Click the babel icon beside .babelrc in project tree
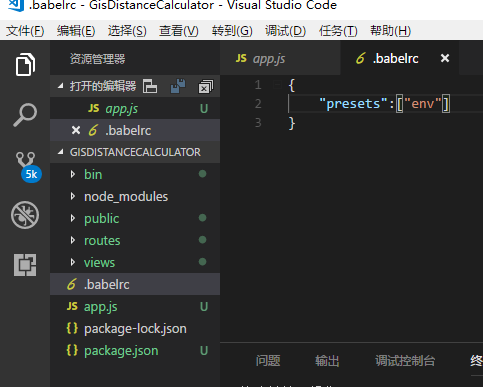Image resolution: width=483 pixels, height=387 pixels. click(x=72, y=284)
